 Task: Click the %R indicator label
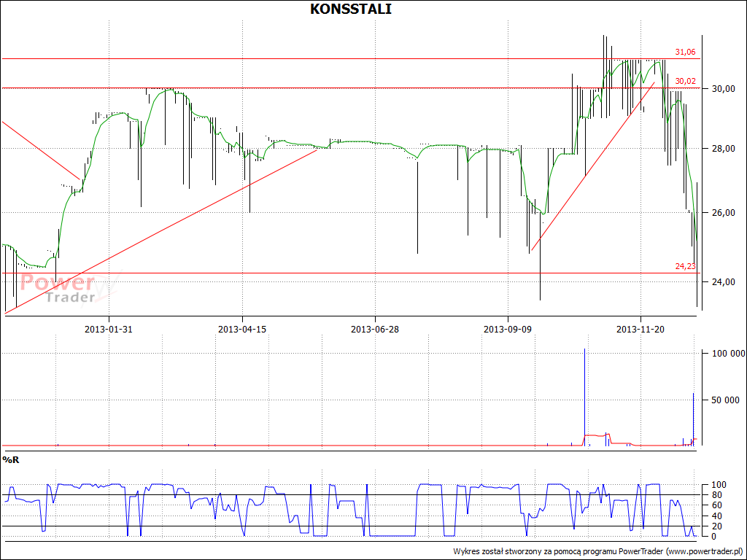10,460
